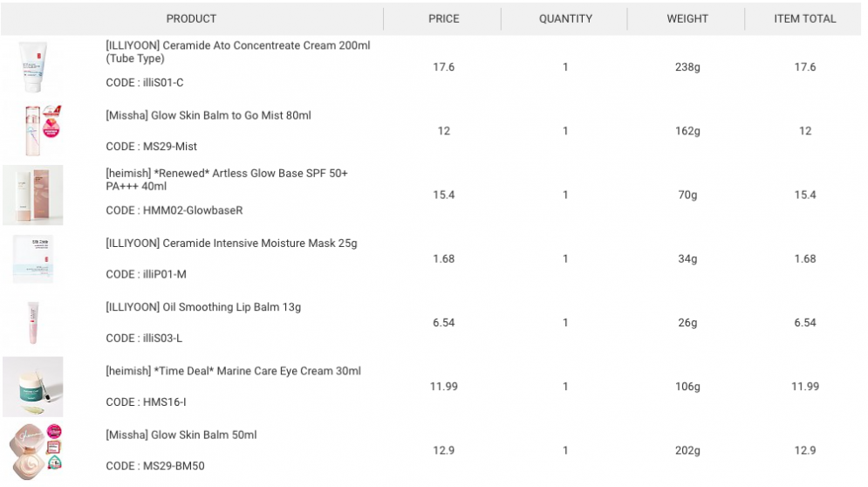Open the Missha Glow Skin Balm Mist image
The width and height of the screenshot is (868, 487).
(33, 131)
